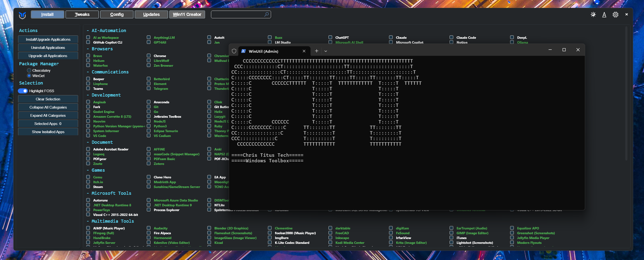Open the font scaling letter icon
The height and width of the screenshot is (260, 644).
pos(604,14)
